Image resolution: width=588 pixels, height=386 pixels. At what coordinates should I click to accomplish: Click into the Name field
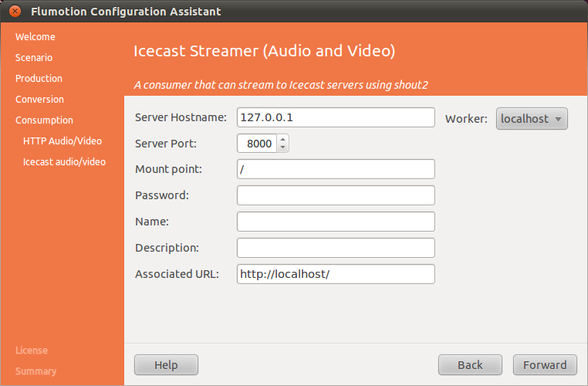(336, 222)
